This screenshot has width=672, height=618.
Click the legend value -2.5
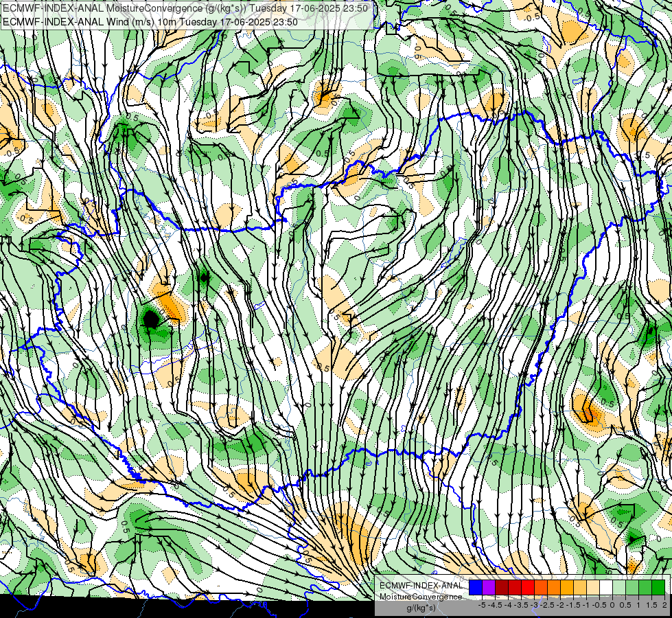tap(547, 605)
